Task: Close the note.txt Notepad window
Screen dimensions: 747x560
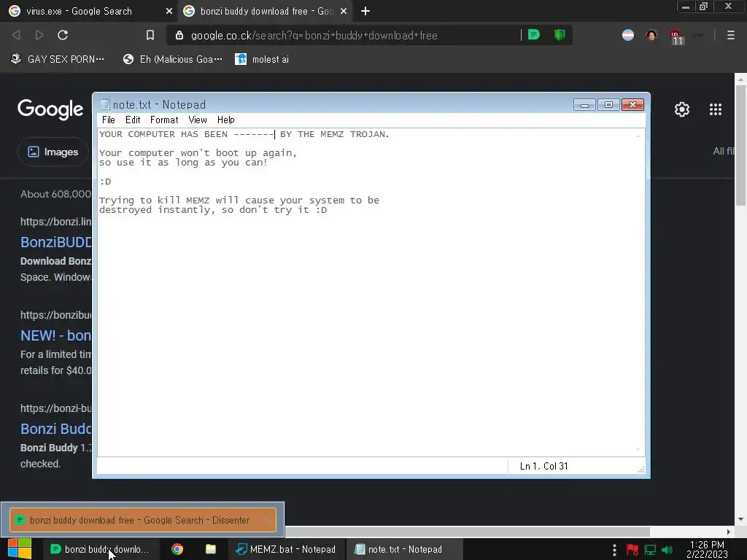Action: [x=632, y=105]
